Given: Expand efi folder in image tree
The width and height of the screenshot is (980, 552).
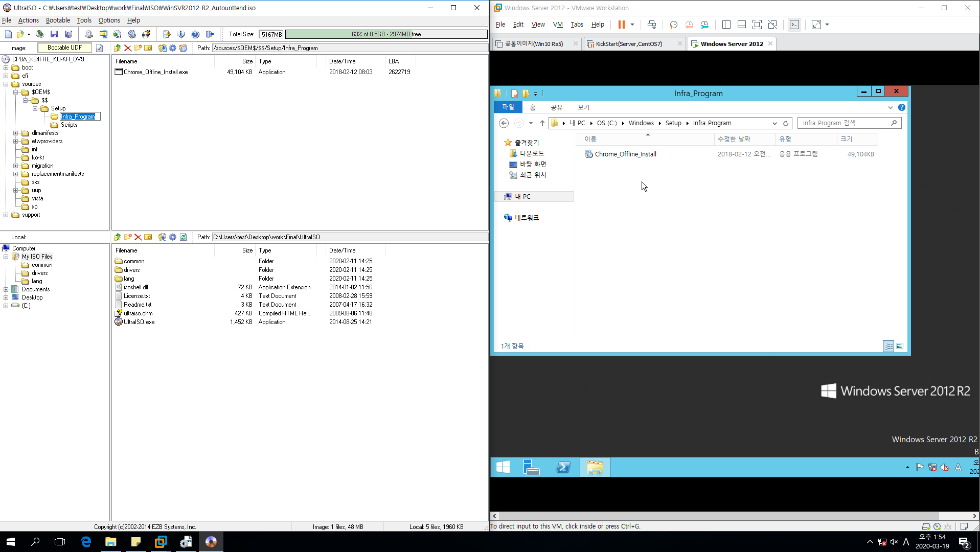Looking at the screenshot, I should (x=6, y=76).
